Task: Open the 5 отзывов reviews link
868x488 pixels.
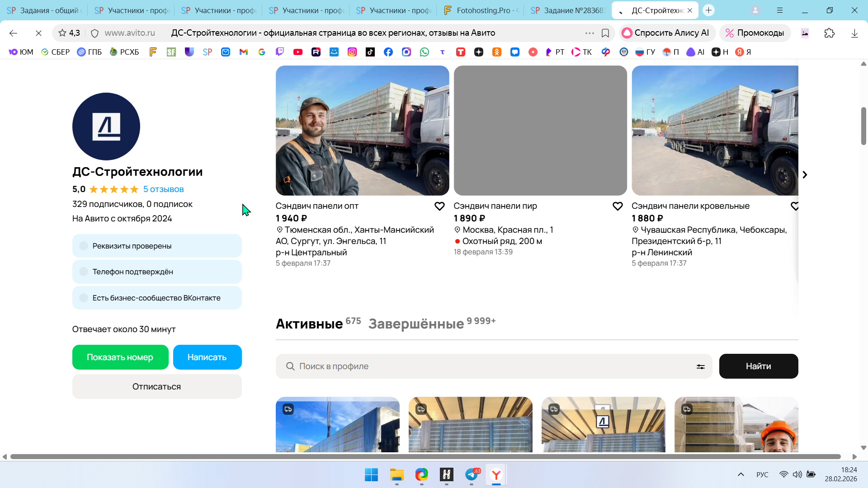Action: pyautogui.click(x=163, y=189)
